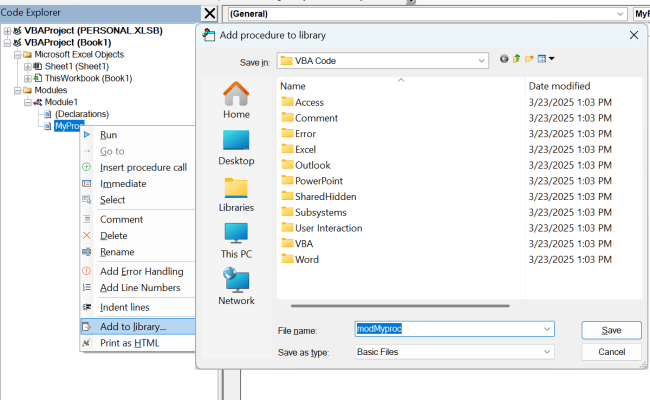
Task: Open the Libraries place in sidebar
Action: pyautogui.click(x=236, y=194)
